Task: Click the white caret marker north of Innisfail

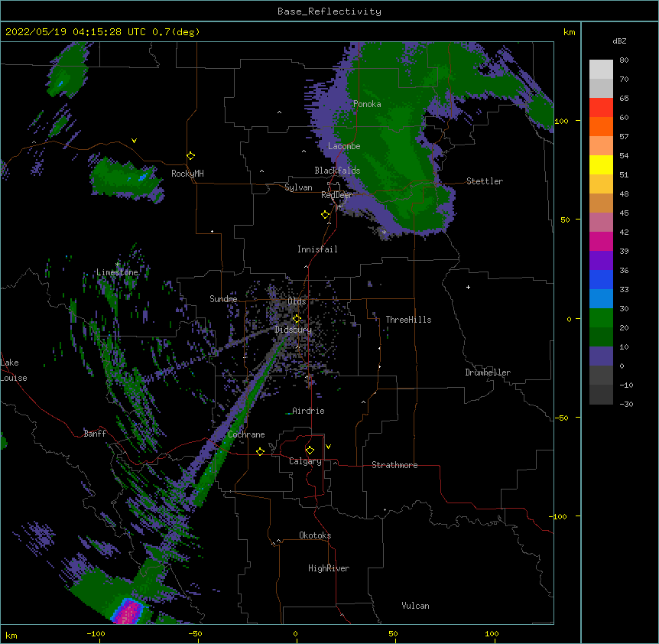Action: pyautogui.click(x=329, y=223)
